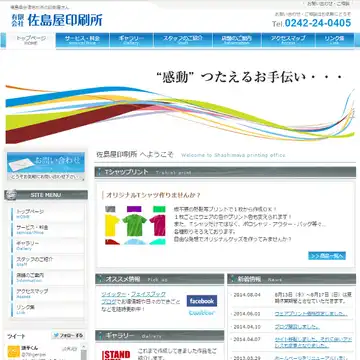360x360 pixels.
Task: Click the STAND gallery thumbnail
Action: [116, 355]
